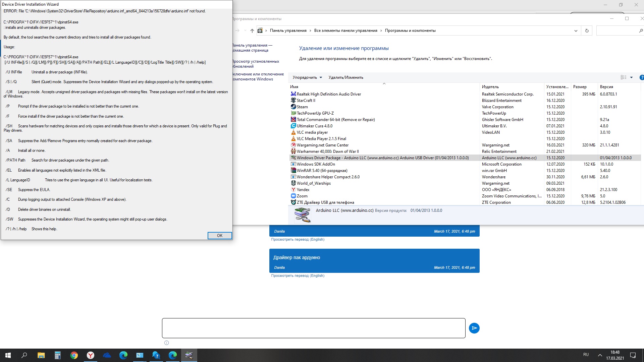The width and height of the screenshot is (644, 362).
Task: Click VLC Media Player 2.1.5 Final icon
Action: point(293,139)
